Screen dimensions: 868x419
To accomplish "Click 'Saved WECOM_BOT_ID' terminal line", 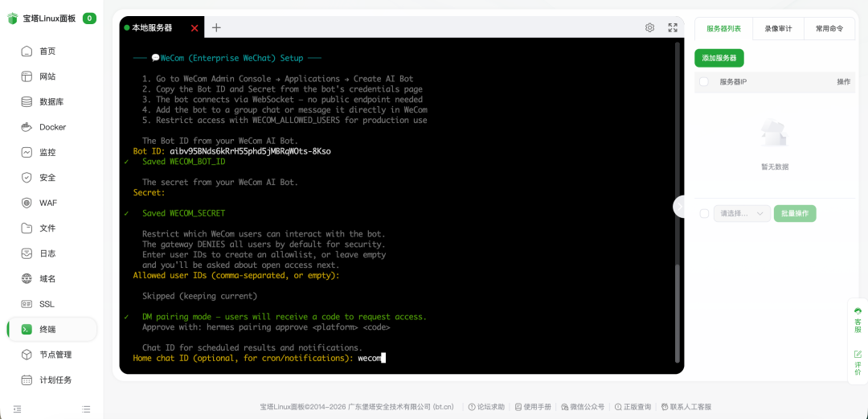I will (x=184, y=162).
